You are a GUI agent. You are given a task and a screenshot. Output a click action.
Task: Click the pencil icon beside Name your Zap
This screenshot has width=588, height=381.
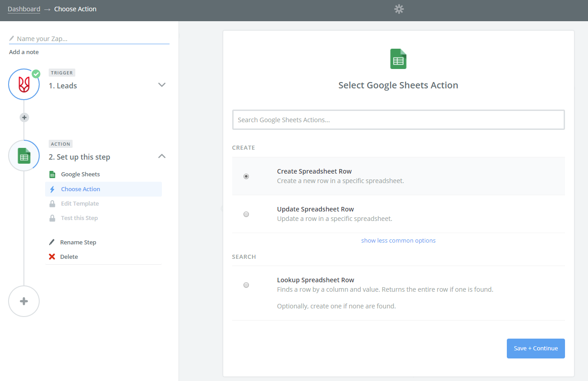pyautogui.click(x=12, y=39)
